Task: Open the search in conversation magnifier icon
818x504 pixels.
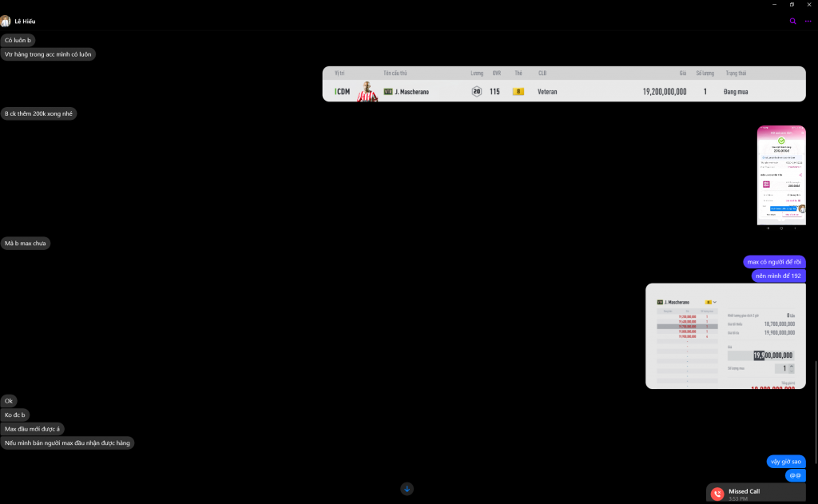Action: [792, 22]
